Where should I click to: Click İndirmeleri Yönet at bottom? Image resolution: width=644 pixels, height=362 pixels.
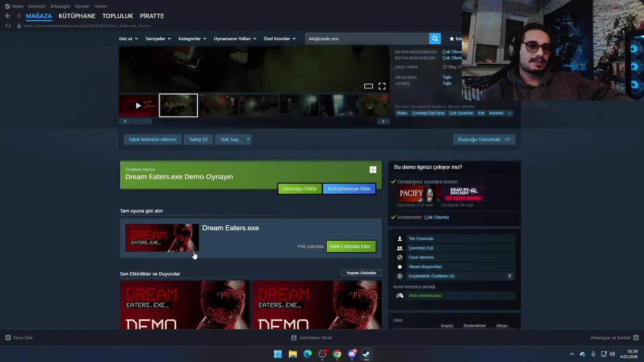(311, 338)
